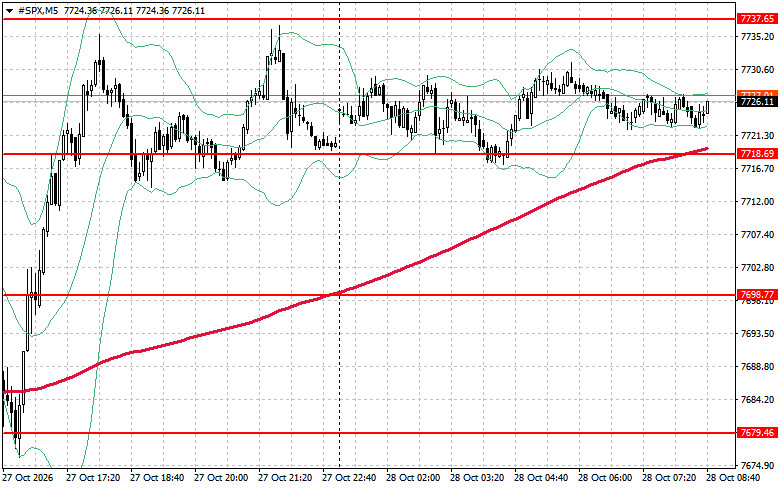Click the 28 Oct 08:40 time axis label

pyautogui.click(x=733, y=478)
